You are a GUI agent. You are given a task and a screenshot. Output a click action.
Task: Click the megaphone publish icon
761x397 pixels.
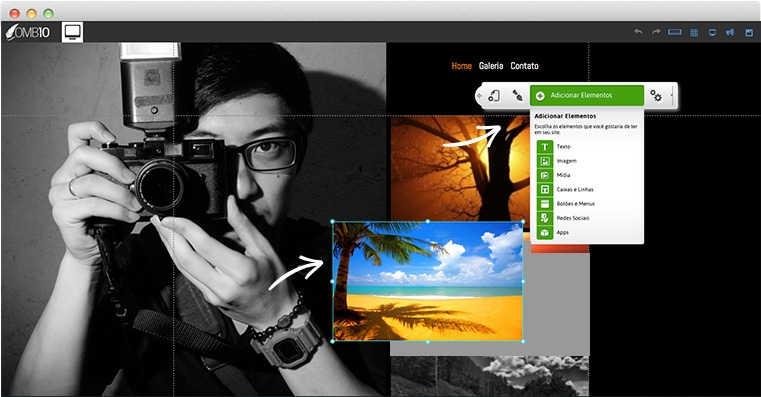730,33
